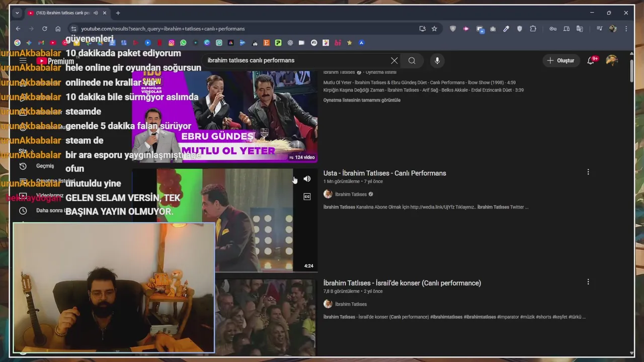The width and height of the screenshot is (644, 362).
Task: View full playlist 'Oynatma listesinin tamamını görüntüle'
Action: (x=362, y=100)
